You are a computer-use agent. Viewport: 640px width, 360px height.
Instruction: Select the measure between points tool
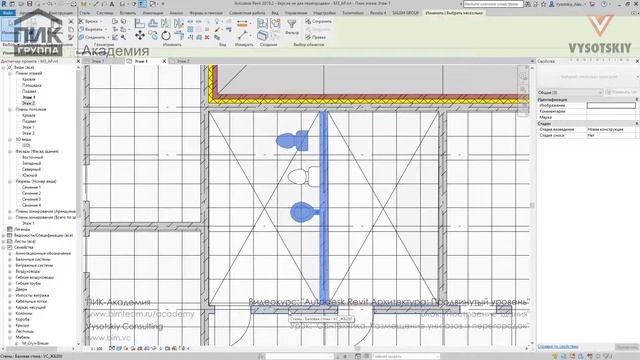[x=243, y=36]
